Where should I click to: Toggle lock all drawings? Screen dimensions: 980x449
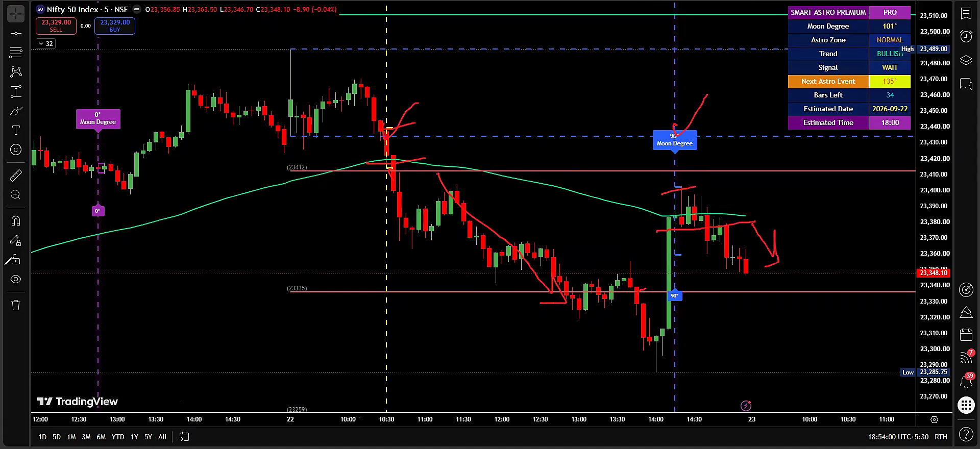[16, 260]
